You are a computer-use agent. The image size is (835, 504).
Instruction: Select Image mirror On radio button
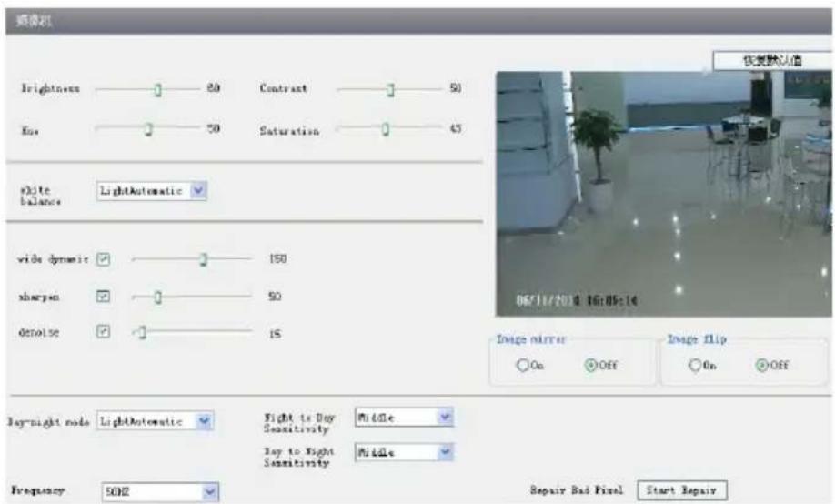pos(522,365)
